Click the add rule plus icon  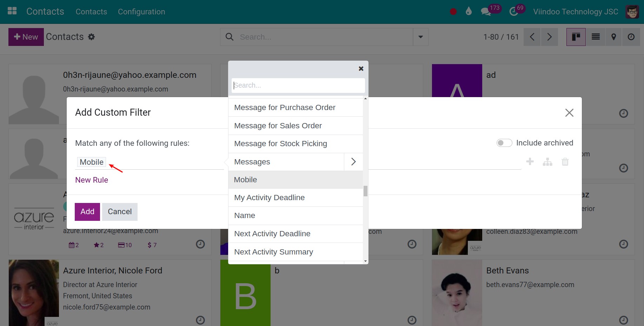530,162
